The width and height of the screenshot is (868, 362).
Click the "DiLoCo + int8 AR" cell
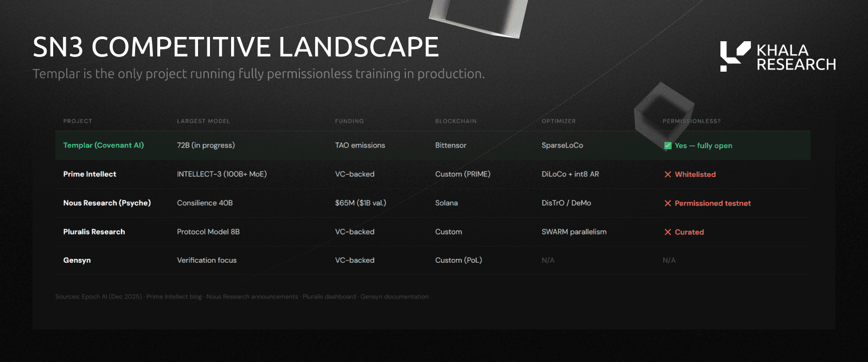point(570,174)
